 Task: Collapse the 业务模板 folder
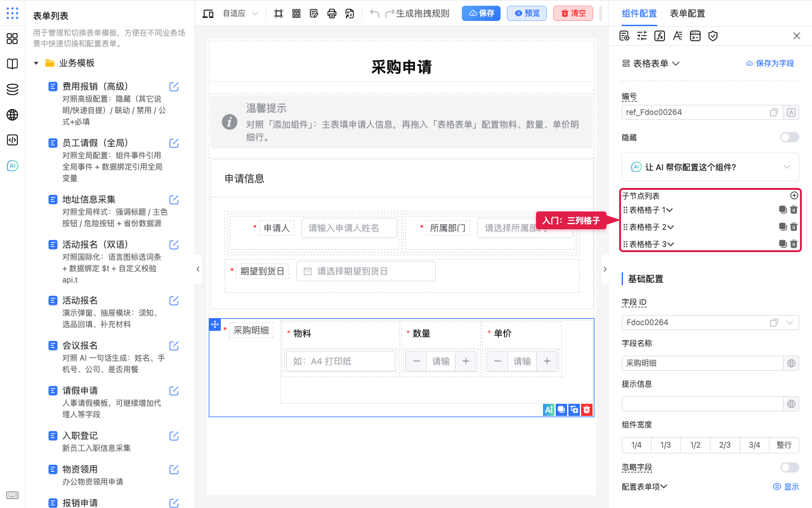[36, 63]
